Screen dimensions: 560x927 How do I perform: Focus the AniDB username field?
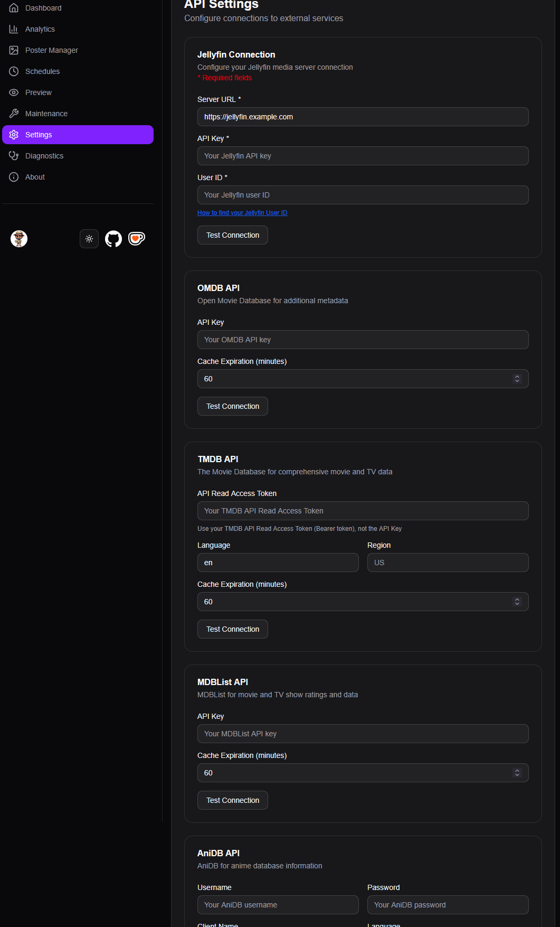click(x=278, y=905)
